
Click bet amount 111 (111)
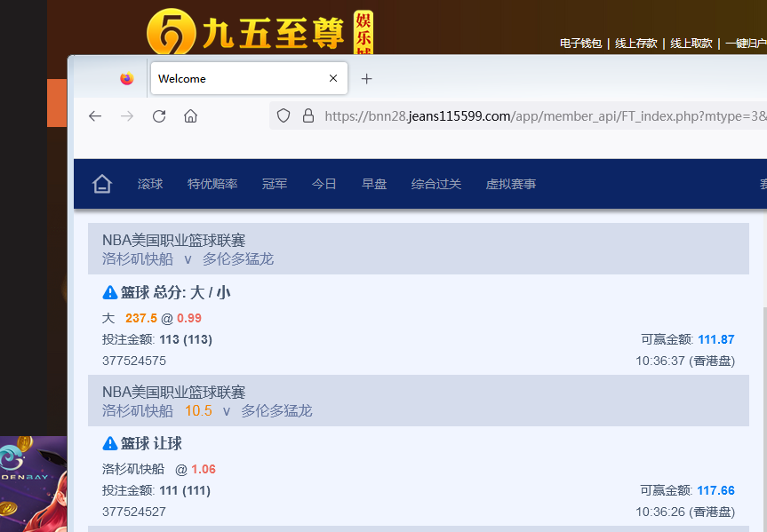pyautogui.click(x=185, y=490)
